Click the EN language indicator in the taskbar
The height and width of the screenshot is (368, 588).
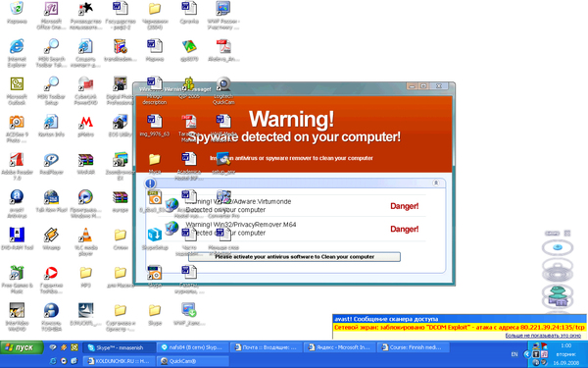click(514, 354)
